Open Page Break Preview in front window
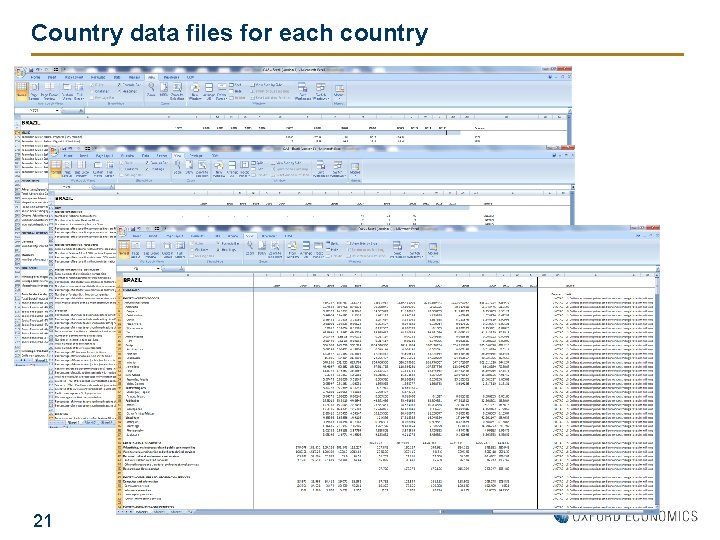The height and width of the screenshot is (540, 720). point(150,249)
